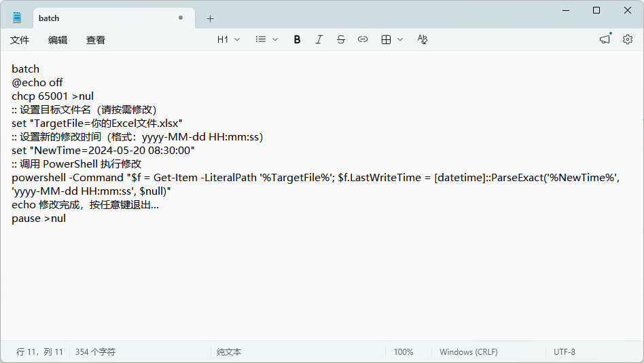Click the line "echo 修改完成，按任意键退出..."
The image size is (644, 363).
85,204
